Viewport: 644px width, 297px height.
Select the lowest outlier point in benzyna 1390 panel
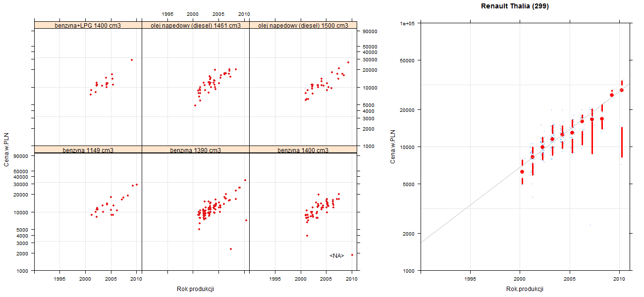pyautogui.click(x=231, y=249)
